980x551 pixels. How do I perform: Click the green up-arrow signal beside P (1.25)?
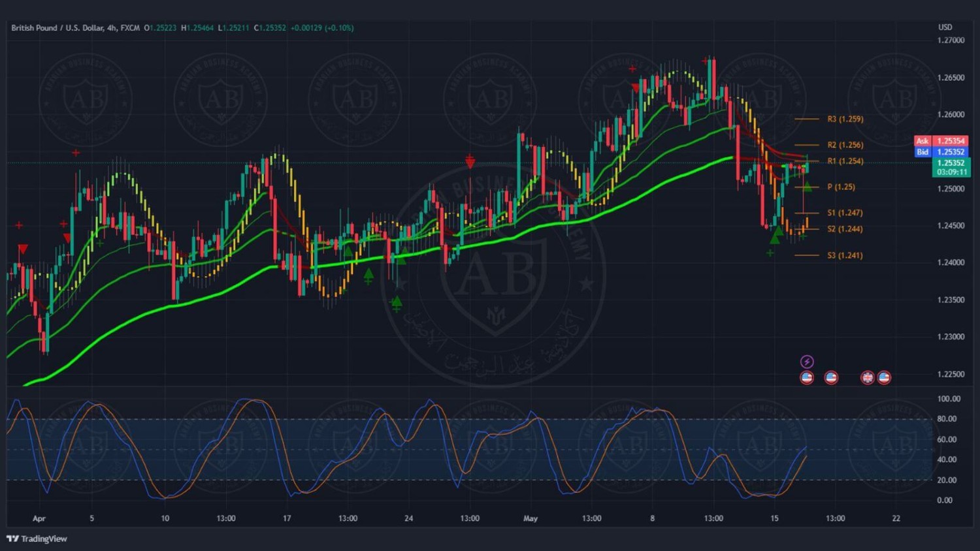point(808,187)
